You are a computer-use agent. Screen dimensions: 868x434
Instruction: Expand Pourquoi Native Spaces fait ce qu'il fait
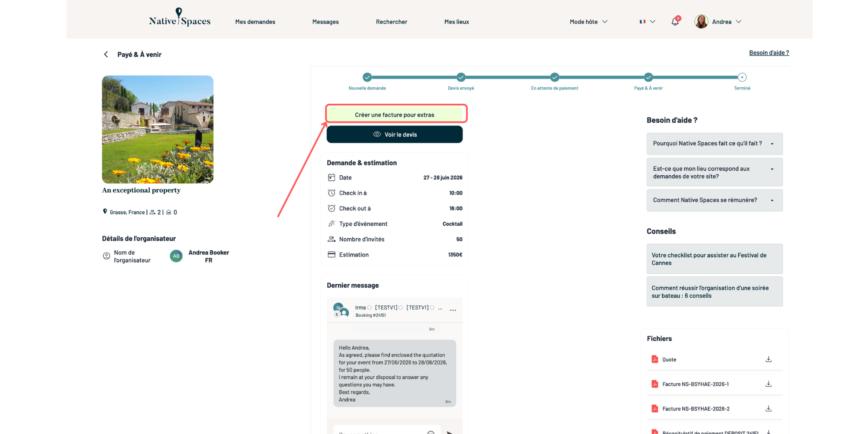(x=714, y=144)
